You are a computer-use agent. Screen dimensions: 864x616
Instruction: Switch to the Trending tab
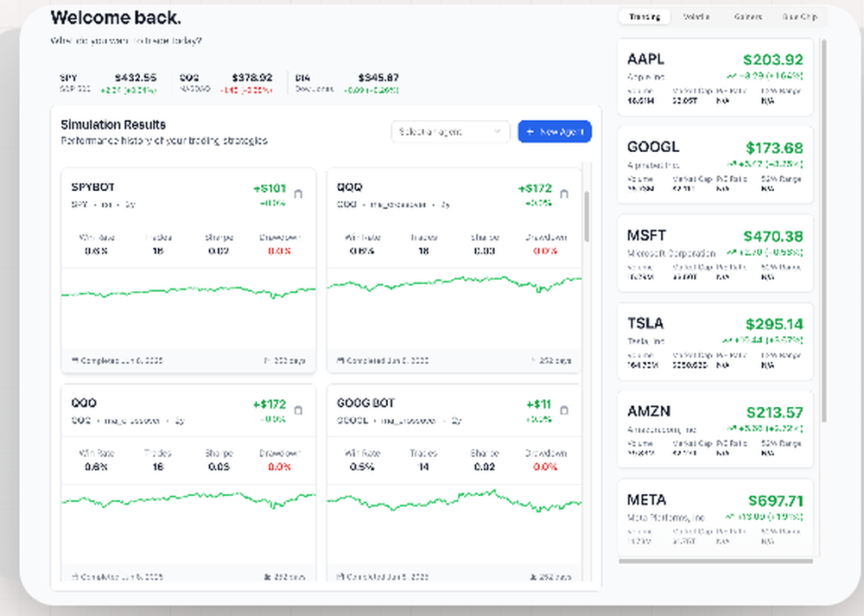tap(645, 16)
